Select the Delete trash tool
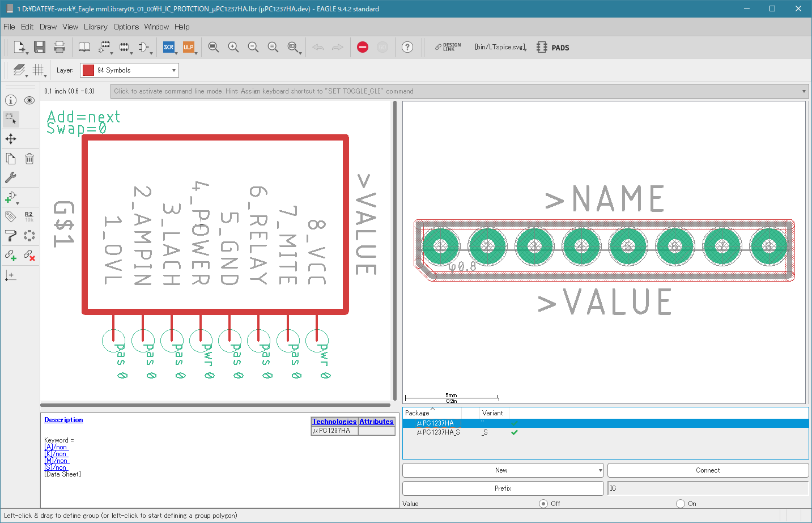Screen dimensions: 812x523 pyautogui.click(x=29, y=159)
